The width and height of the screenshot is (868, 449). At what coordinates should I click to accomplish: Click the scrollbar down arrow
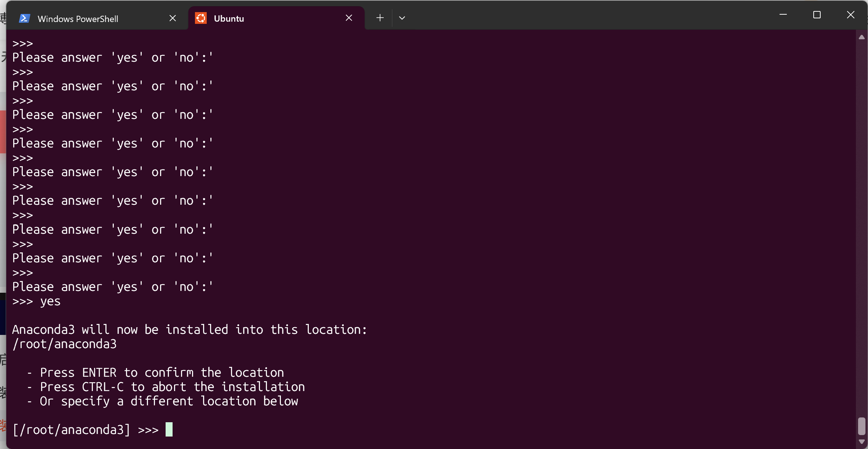[862, 442]
